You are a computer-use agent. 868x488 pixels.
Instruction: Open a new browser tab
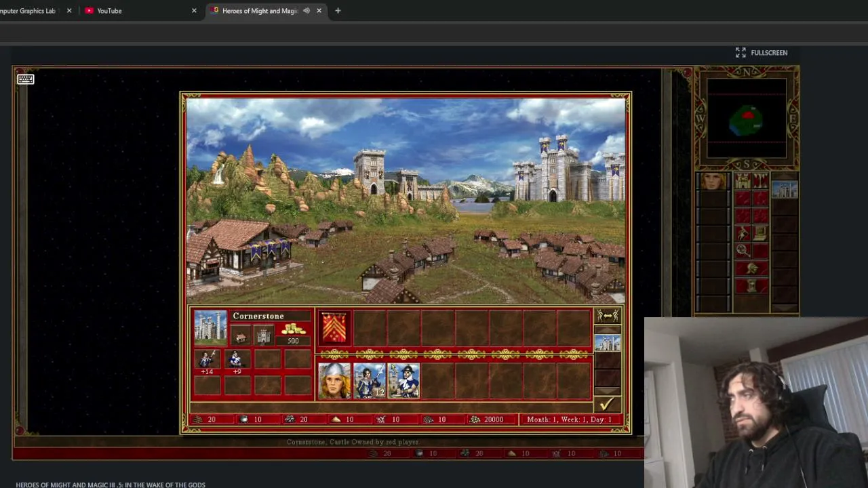coord(338,11)
